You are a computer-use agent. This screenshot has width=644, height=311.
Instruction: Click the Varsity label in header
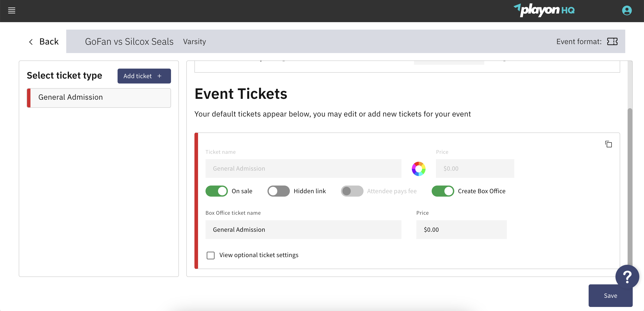pyautogui.click(x=194, y=42)
